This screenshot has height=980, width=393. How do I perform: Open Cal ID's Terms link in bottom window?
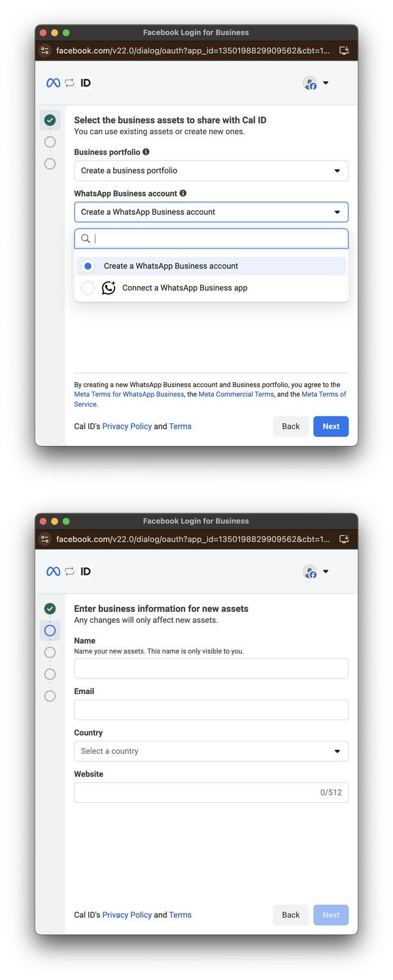click(180, 916)
